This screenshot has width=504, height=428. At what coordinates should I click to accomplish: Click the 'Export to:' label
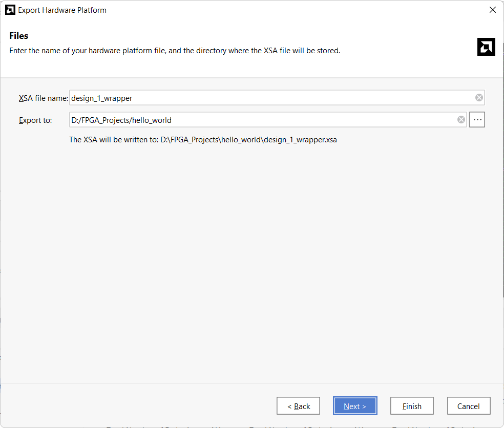(35, 120)
